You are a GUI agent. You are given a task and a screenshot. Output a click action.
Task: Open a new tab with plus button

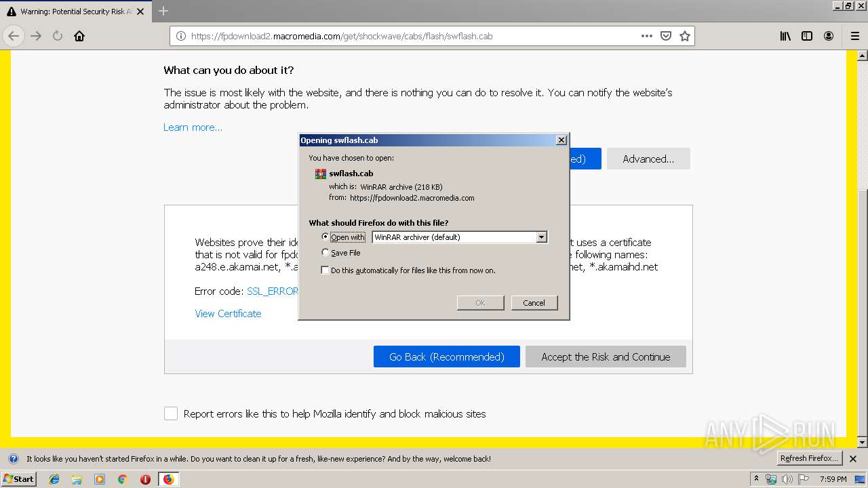[163, 11]
